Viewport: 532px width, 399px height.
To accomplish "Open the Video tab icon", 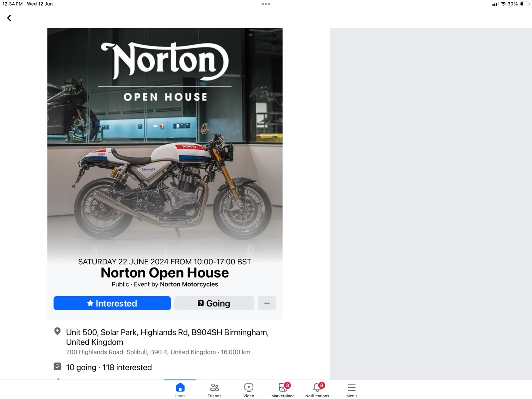I will tap(249, 387).
